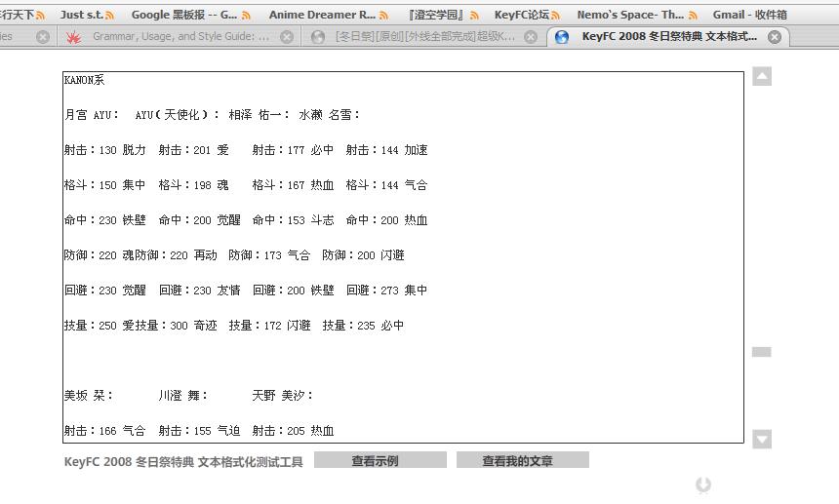
Task: Click text 射击:155 气迫
Action: (x=200, y=431)
